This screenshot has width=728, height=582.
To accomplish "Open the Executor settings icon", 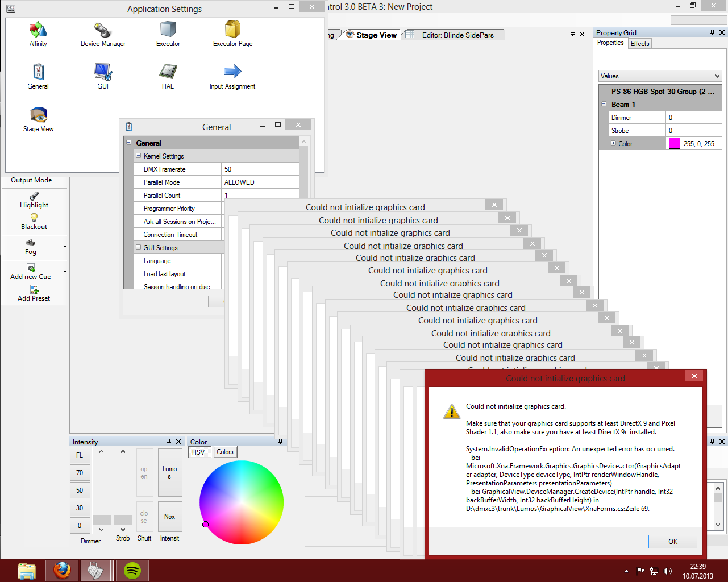I will pyautogui.click(x=168, y=30).
